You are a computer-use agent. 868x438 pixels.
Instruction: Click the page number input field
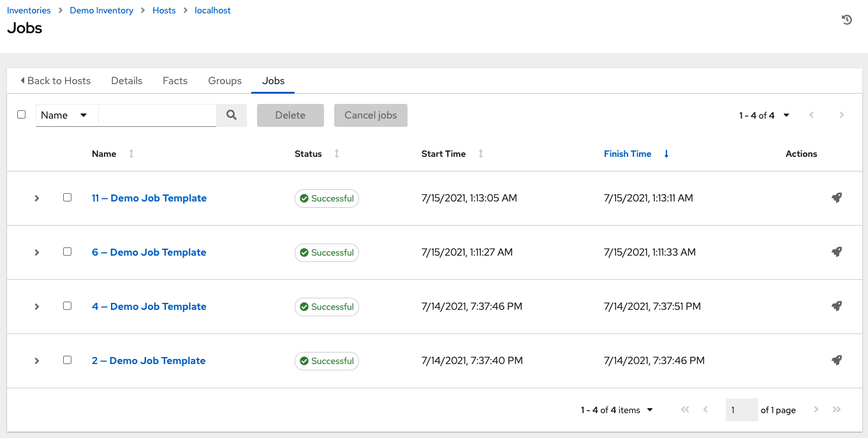tap(741, 410)
